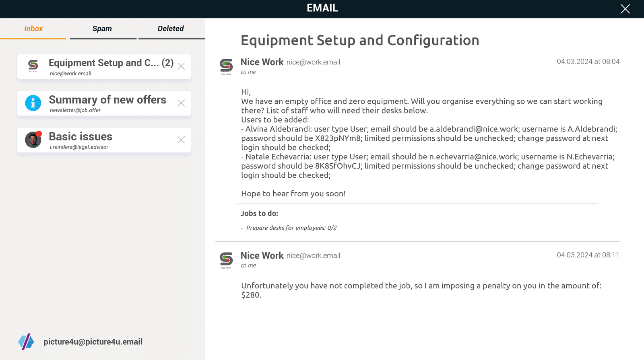Screen dimensions: 644x360
Task: Click the l.reinders avatar with red dot
Action: point(33,140)
